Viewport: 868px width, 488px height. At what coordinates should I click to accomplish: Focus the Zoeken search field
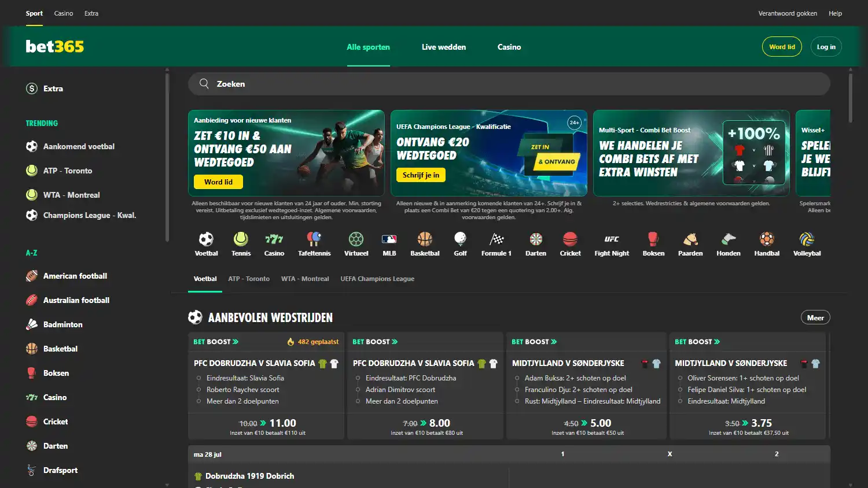509,84
